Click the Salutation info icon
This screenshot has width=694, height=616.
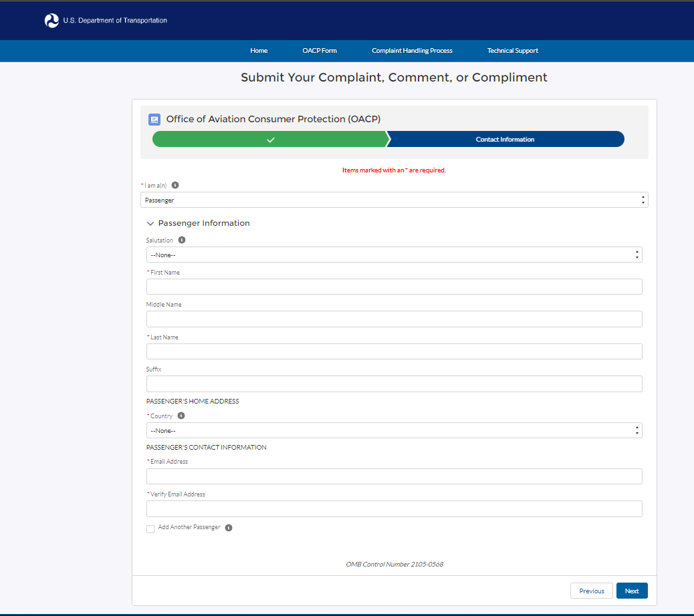(x=182, y=240)
